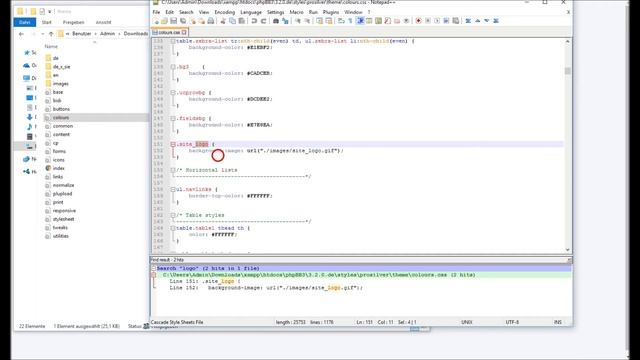Toggle show all characters icon
Viewport: 640px width, 360px height.
coord(350,21)
